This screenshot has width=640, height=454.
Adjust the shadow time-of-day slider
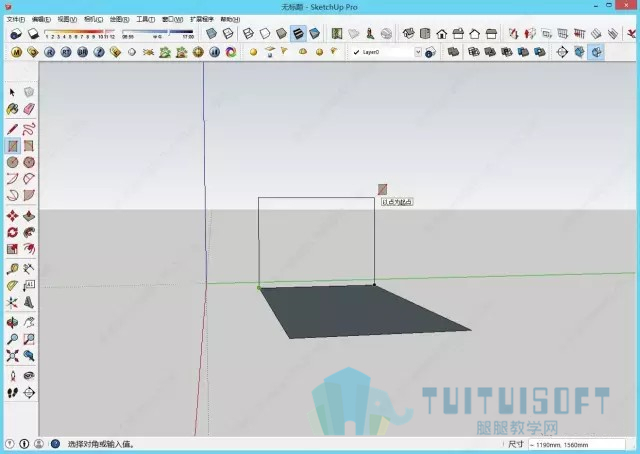[157, 33]
